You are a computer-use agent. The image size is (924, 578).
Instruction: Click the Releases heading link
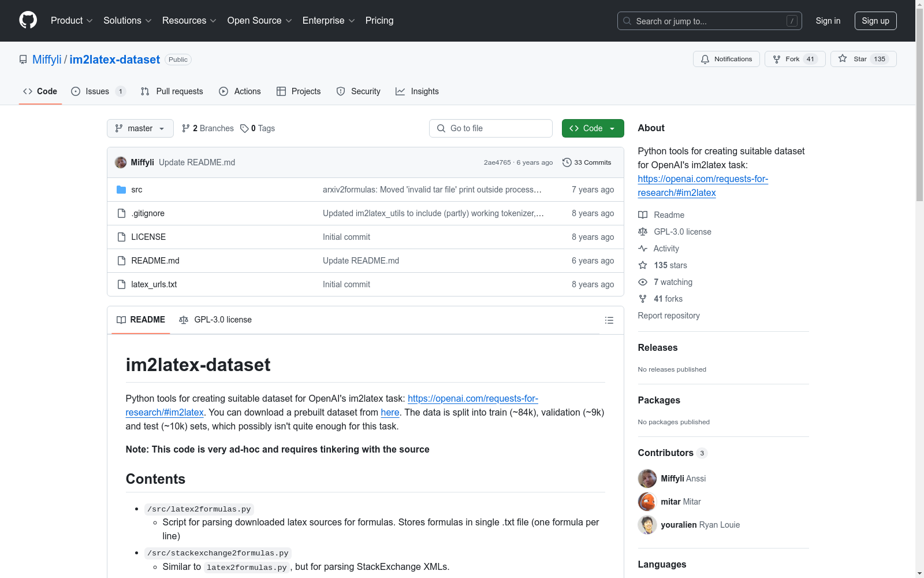click(658, 348)
